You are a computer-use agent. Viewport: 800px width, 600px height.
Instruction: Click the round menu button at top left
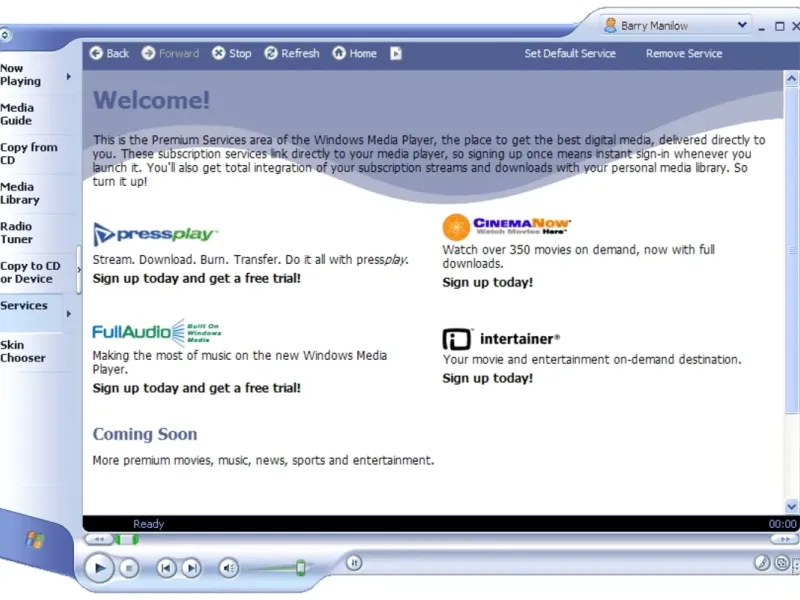click(5, 35)
